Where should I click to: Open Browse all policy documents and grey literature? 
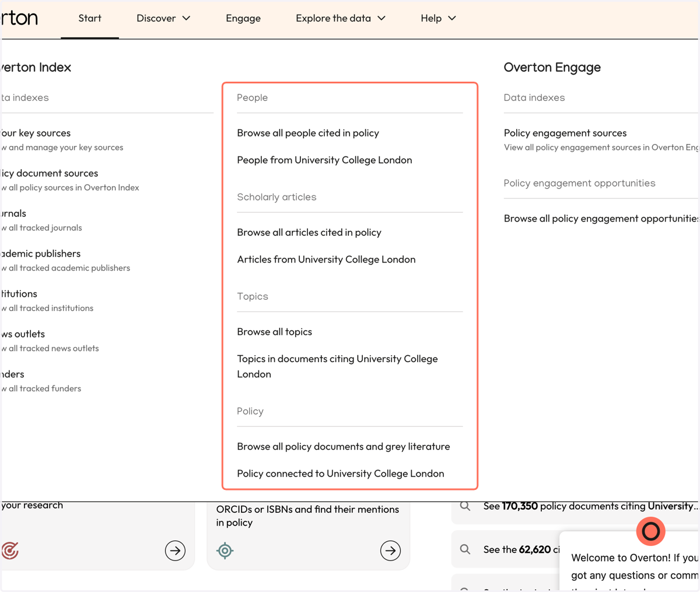click(344, 446)
